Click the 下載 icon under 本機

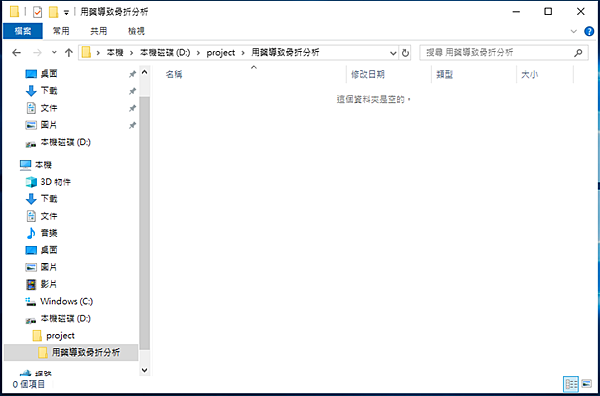click(31, 199)
